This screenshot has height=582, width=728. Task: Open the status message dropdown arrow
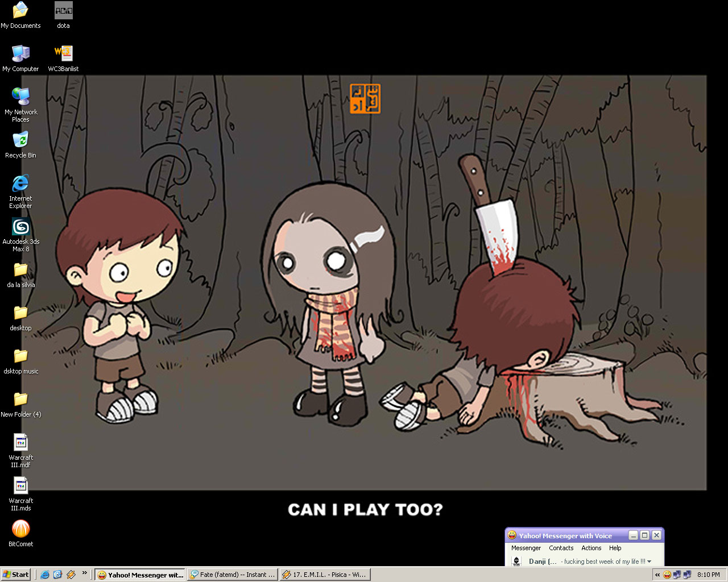click(x=649, y=562)
